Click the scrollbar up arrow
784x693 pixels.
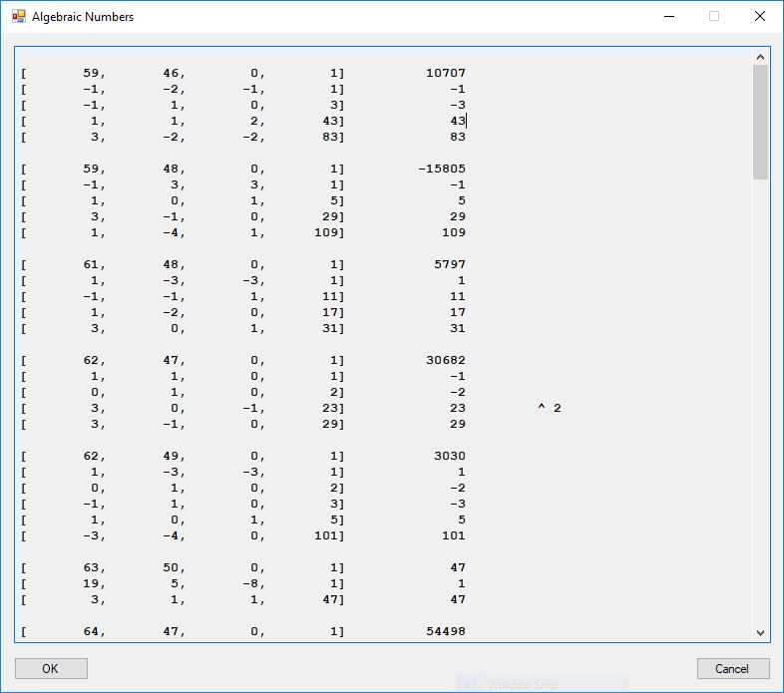coord(761,57)
